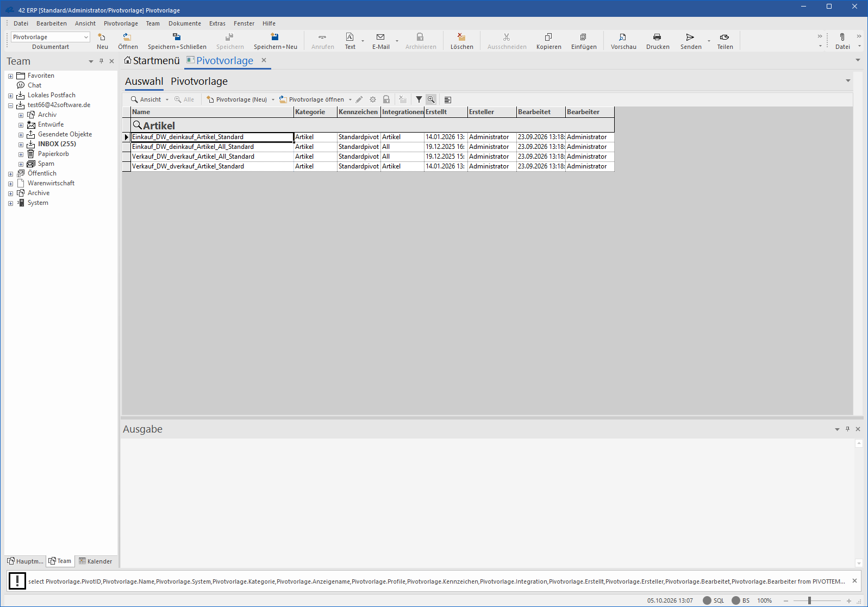Open the Dokumentart Pivotvorlage combo box
The width and height of the screenshot is (868, 607).
pos(51,37)
